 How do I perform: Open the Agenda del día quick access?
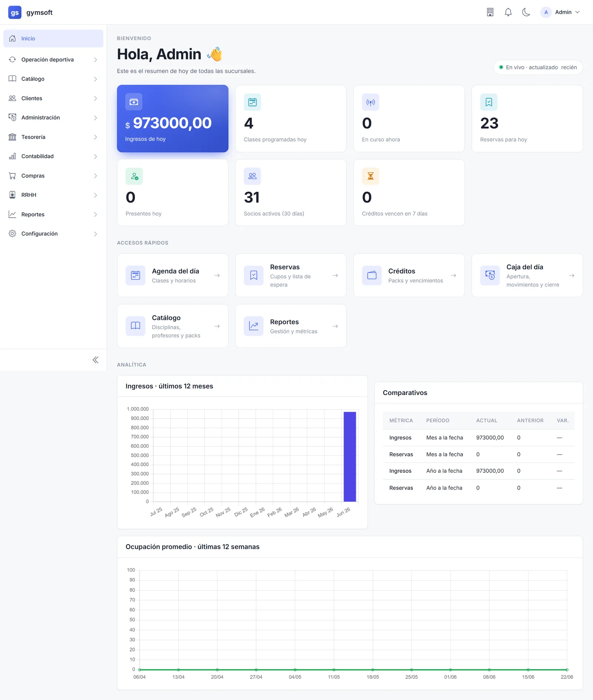pos(173,275)
